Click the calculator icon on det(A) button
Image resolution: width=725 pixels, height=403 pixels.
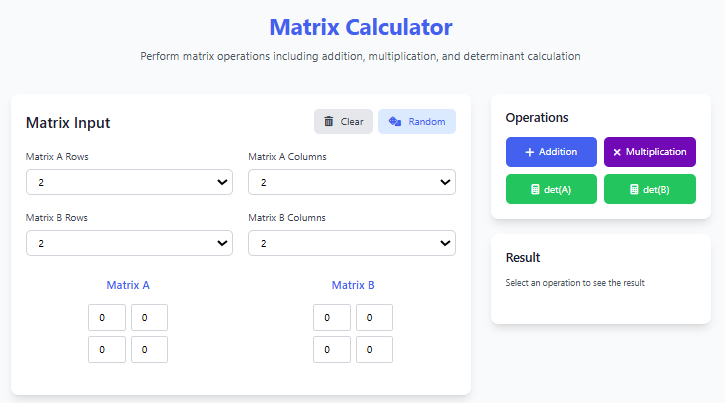(x=535, y=190)
